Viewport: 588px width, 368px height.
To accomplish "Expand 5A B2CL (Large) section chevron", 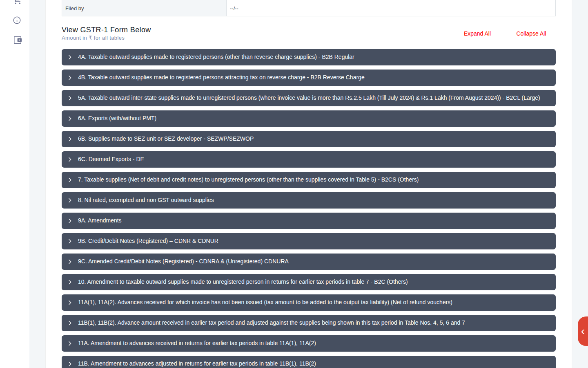I will point(70,98).
